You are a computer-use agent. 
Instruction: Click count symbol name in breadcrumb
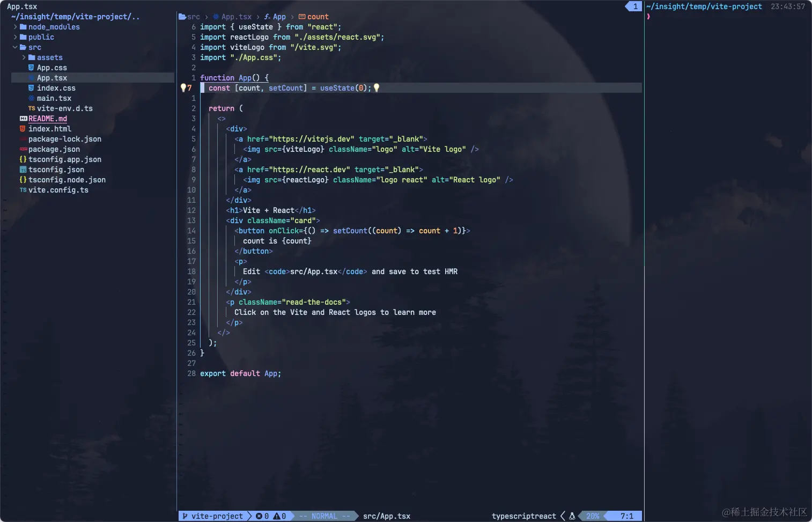pyautogui.click(x=318, y=17)
